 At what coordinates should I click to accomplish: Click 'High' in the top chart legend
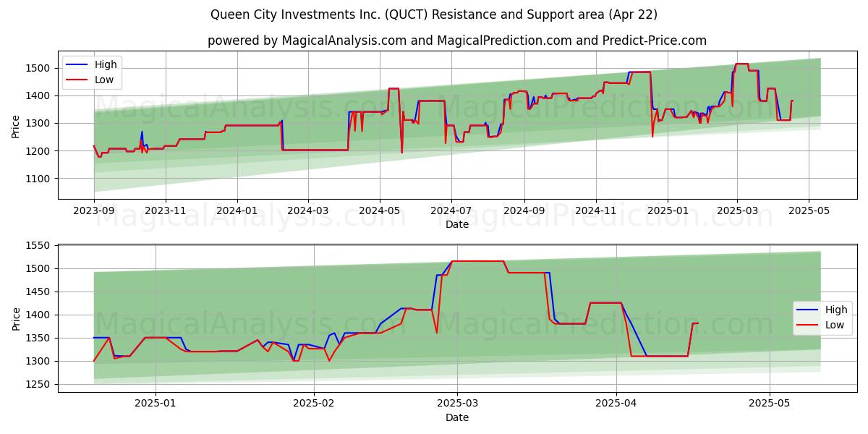106,64
